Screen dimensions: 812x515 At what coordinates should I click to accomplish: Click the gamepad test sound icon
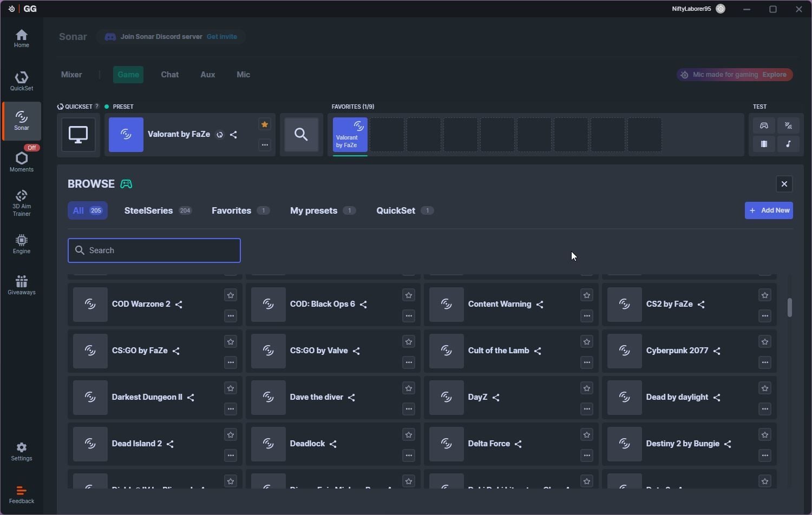pyautogui.click(x=764, y=126)
